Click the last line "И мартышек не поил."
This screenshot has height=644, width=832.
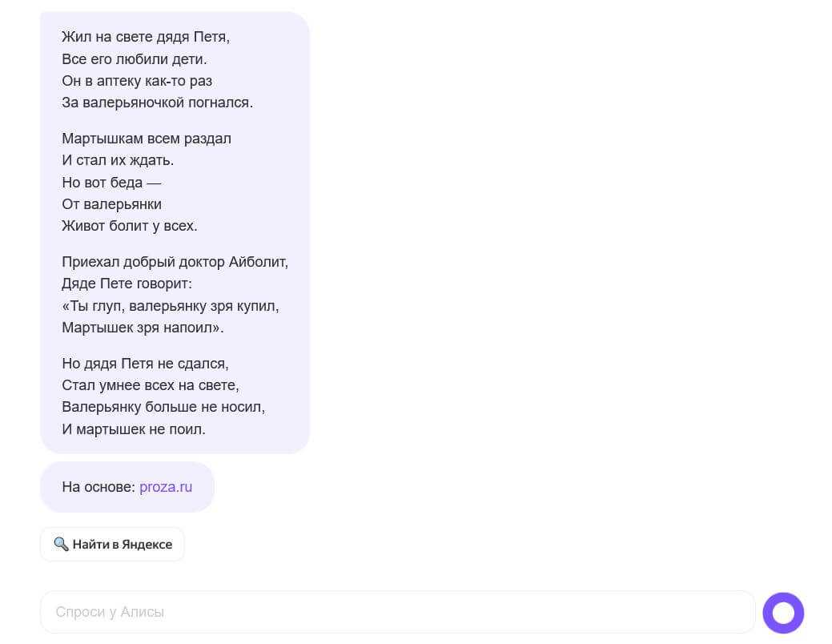point(134,429)
